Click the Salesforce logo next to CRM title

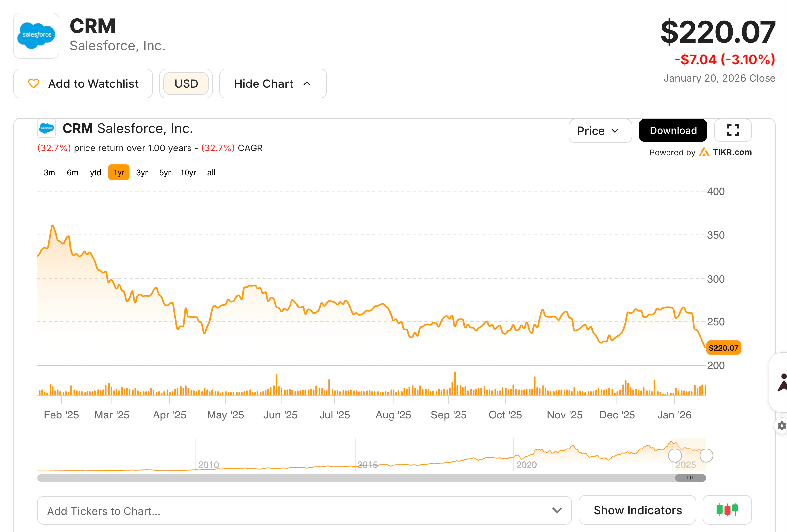click(x=36, y=36)
